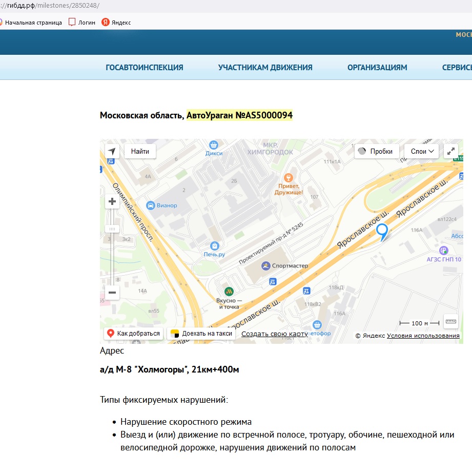Zoom out with the map minus button
Screen dimensions: 472x476
112,293
